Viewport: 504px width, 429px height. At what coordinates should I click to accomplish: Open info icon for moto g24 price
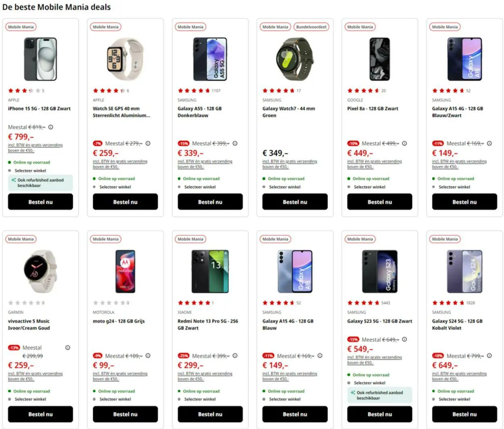click(x=148, y=356)
